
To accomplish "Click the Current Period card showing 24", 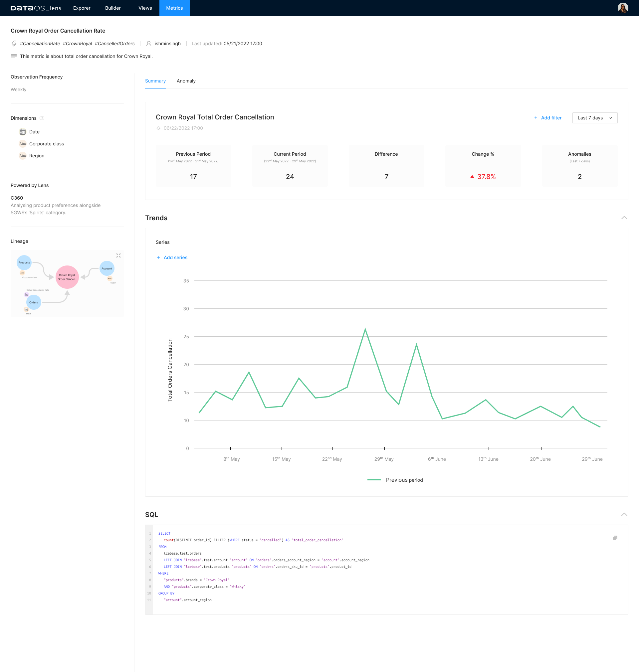I will [290, 166].
